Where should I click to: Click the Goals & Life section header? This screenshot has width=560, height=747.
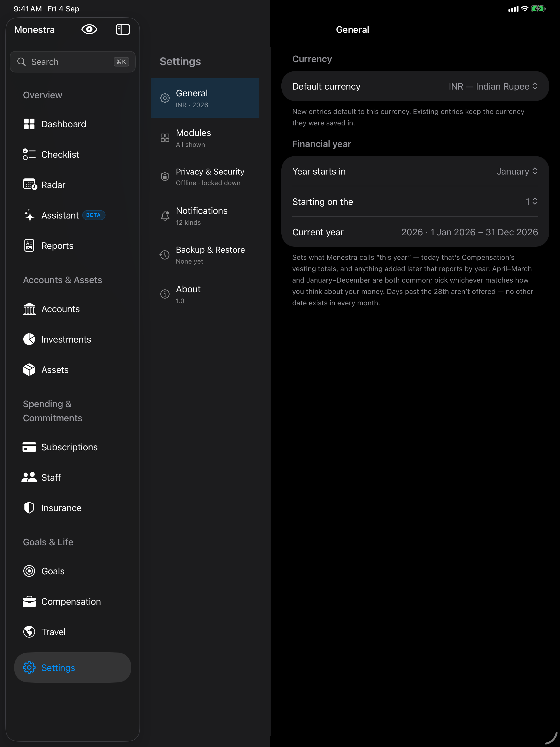click(x=48, y=542)
